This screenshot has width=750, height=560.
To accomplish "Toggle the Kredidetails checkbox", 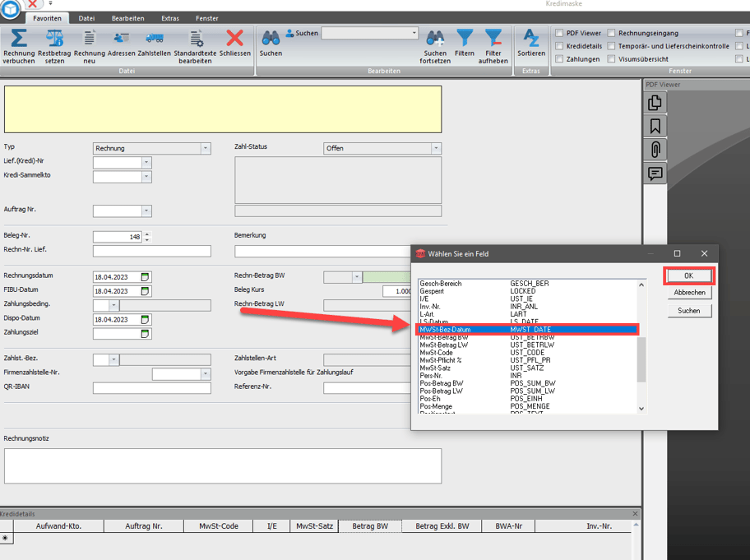I will pyautogui.click(x=559, y=46).
